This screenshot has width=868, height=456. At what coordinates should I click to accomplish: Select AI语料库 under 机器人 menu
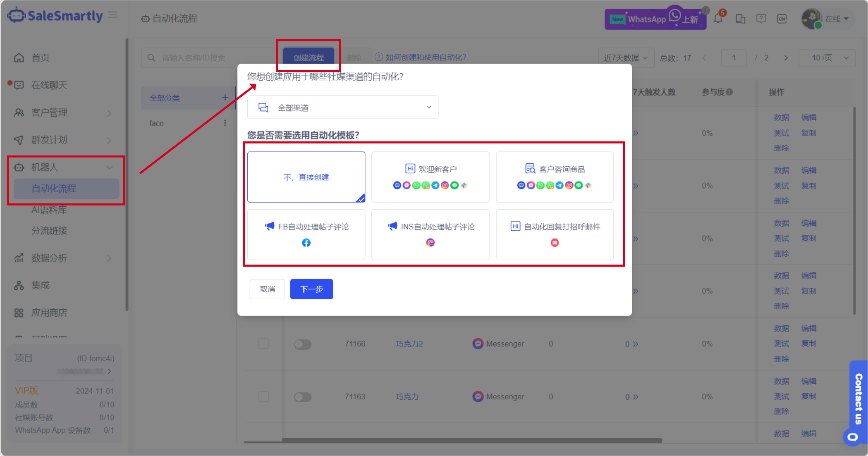click(x=49, y=210)
